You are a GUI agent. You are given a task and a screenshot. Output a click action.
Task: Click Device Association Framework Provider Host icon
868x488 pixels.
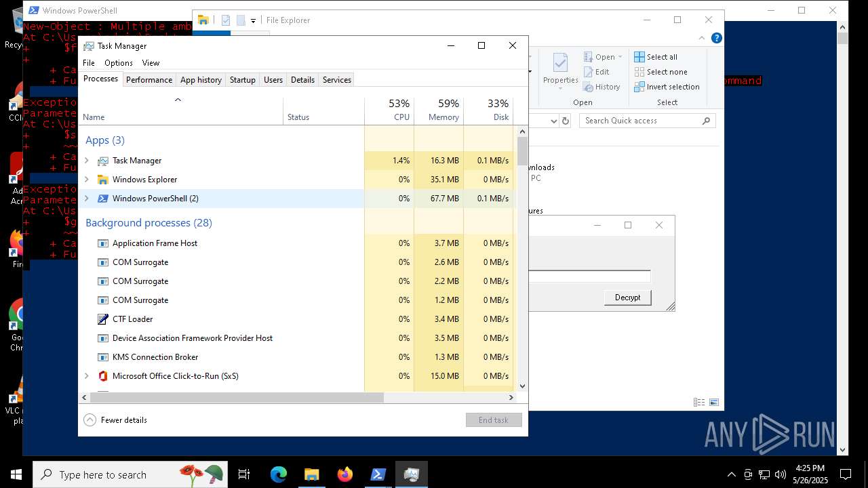103,338
